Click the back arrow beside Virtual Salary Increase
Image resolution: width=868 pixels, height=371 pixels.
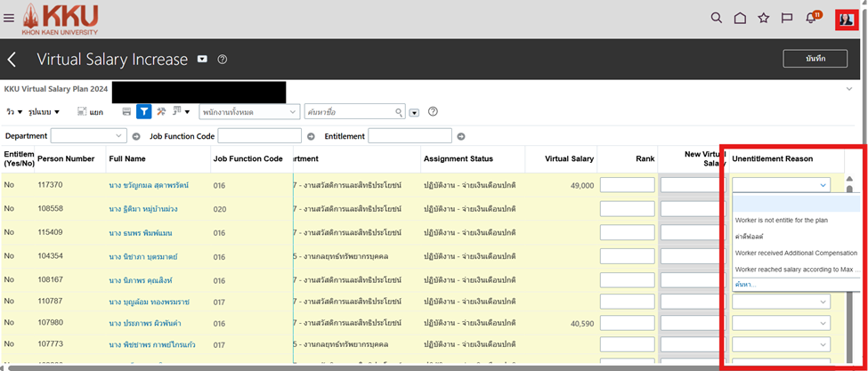point(12,60)
